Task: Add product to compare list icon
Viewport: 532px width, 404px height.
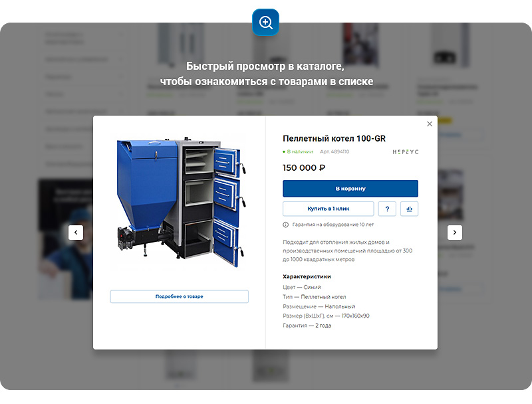Action: click(x=409, y=209)
